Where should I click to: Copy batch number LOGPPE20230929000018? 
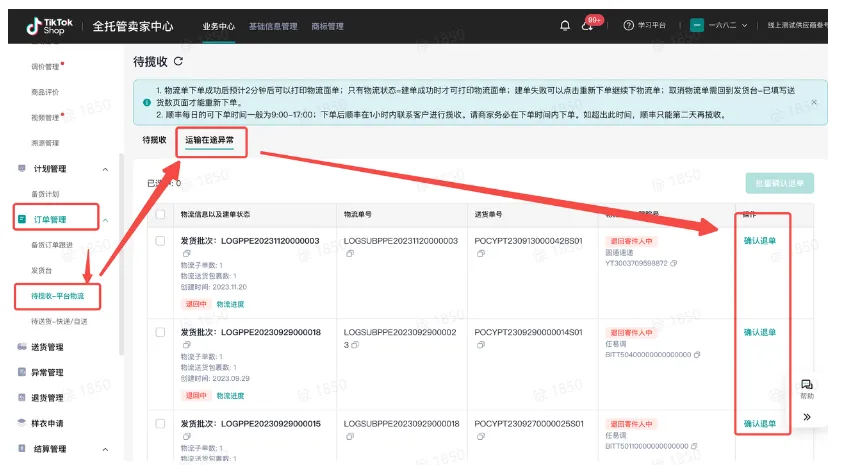tap(186, 344)
